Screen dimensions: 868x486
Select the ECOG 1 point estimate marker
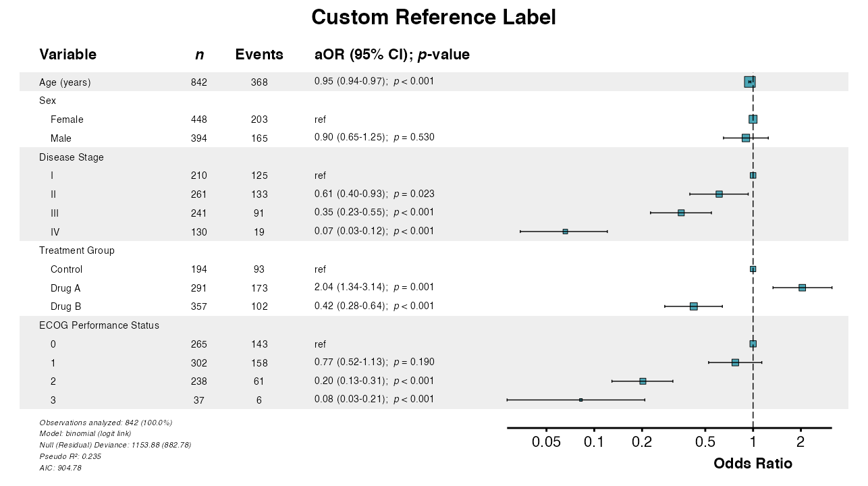pyautogui.click(x=735, y=362)
